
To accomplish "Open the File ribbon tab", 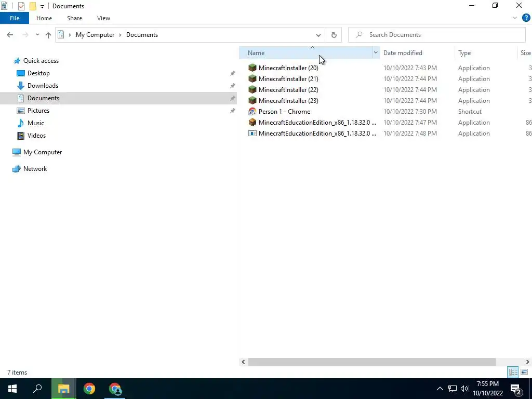I will click(15, 18).
